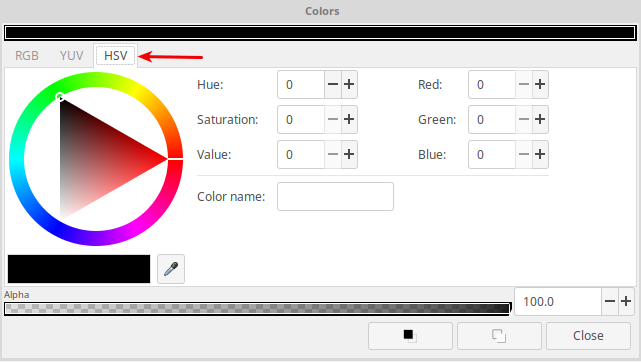Decrease the Blue channel with minus
Screen dimensions: 641x362
tap(524, 154)
